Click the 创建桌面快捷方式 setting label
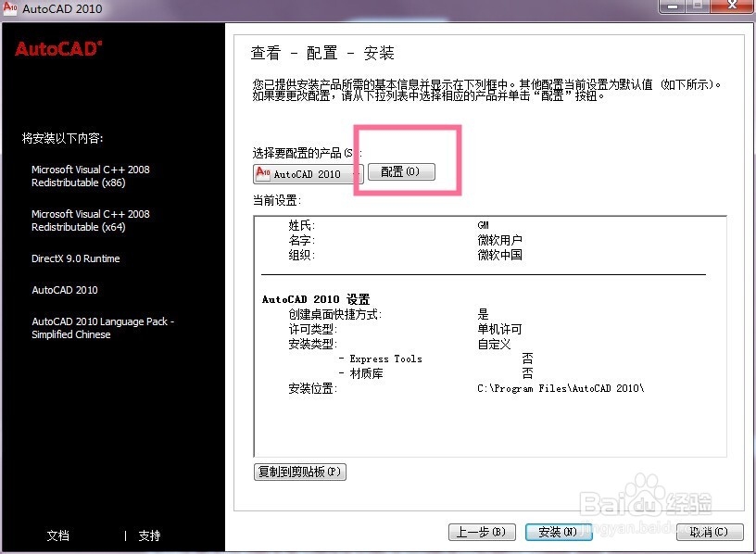The height and width of the screenshot is (554, 756). coord(335,314)
